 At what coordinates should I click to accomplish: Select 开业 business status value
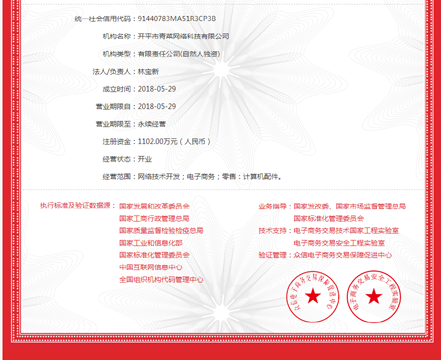(x=145, y=159)
